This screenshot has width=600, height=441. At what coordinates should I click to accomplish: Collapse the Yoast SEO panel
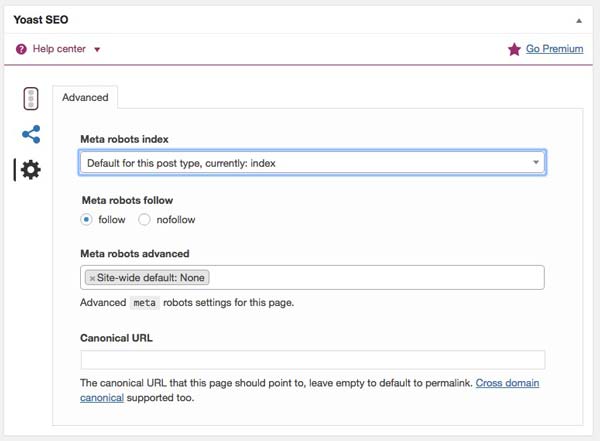(577, 19)
